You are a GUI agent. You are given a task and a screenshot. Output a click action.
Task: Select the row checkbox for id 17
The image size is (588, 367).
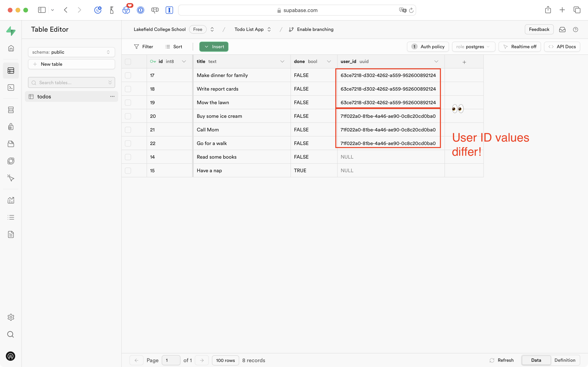128,75
